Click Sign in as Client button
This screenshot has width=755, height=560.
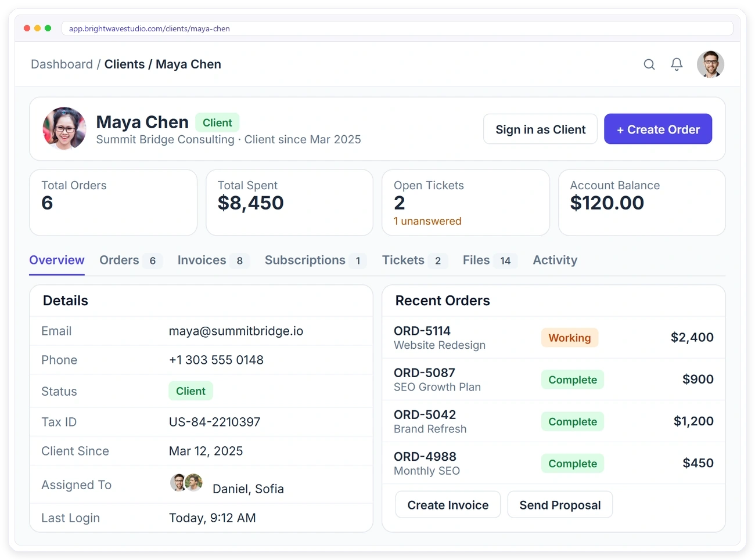pos(540,129)
